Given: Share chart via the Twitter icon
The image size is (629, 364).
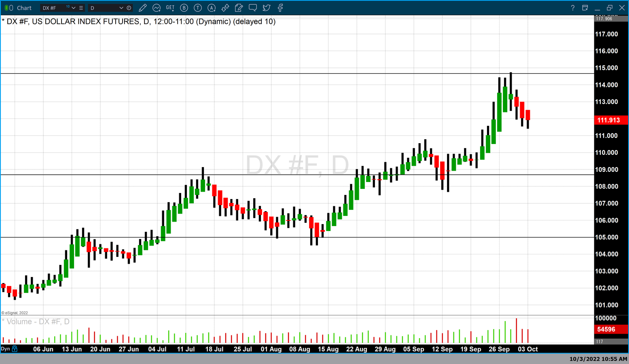Looking at the screenshot, I should pos(267,8).
